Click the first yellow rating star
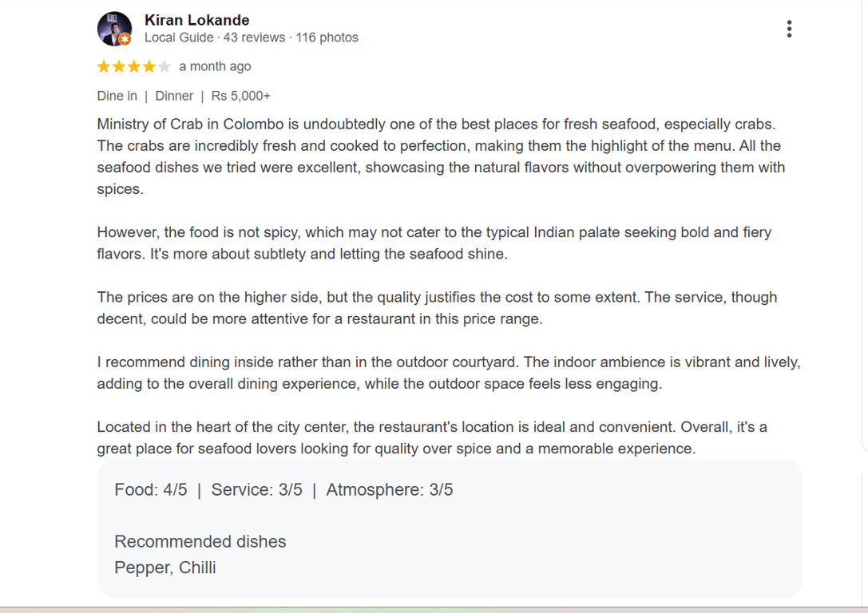The height and width of the screenshot is (613, 868). pyautogui.click(x=104, y=67)
